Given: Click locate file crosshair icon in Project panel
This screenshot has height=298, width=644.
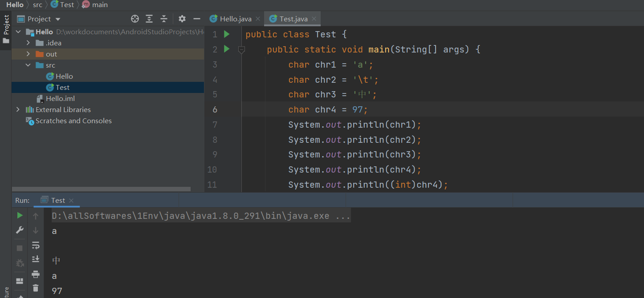Looking at the screenshot, I should pos(135,19).
